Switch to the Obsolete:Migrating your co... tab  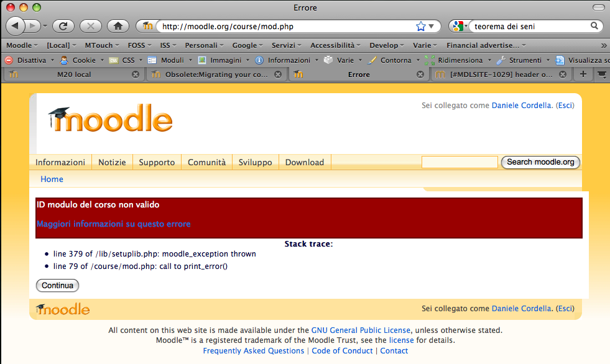click(x=216, y=74)
